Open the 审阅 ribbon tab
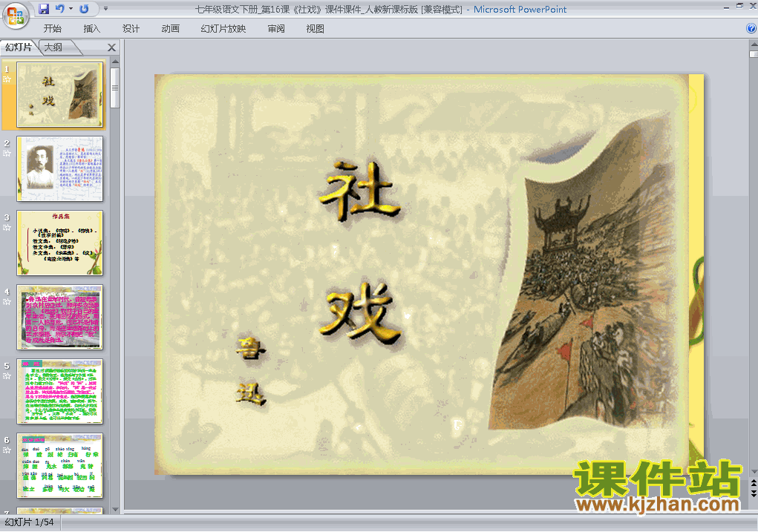Viewport: 758px width, 532px height. (x=276, y=29)
